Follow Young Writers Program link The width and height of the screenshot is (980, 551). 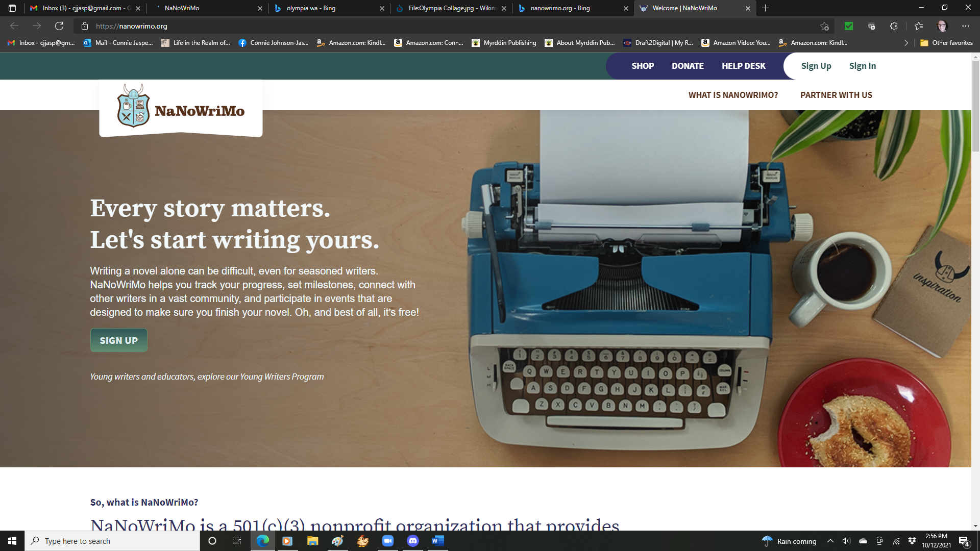point(282,377)
